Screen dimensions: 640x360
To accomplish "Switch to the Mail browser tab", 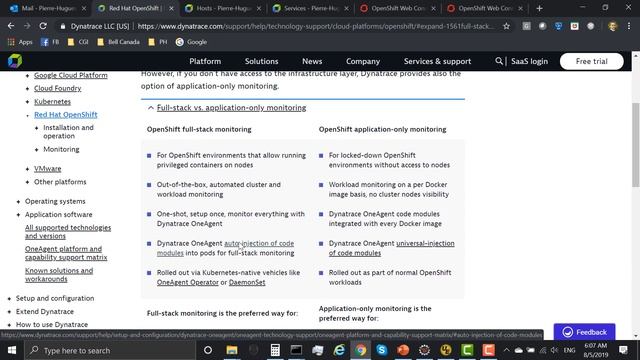I will [48, 8].
